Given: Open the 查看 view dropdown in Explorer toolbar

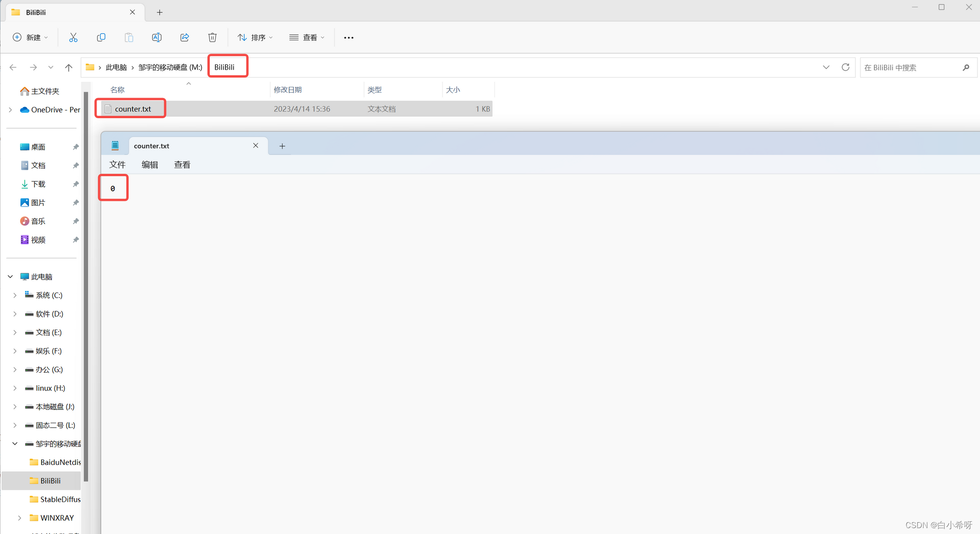Looking at the screenshot, I should pyautogui.click(x=307, y=38).
